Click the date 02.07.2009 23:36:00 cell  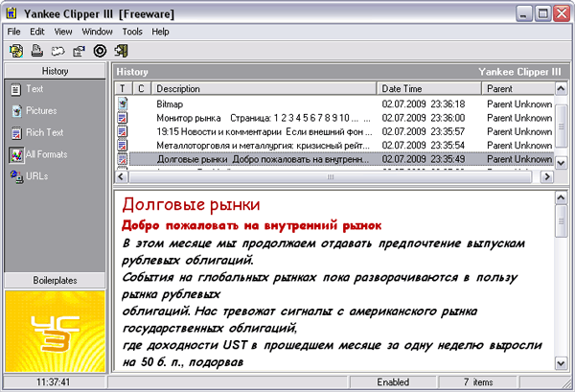(424, 118)
